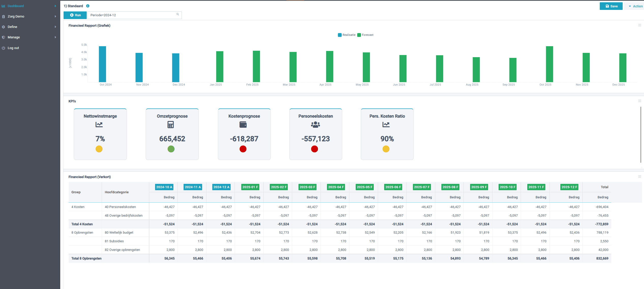Click the people icon in Personeelskosten card
This screenshot has width=644, height=289.
coord(315,124)
